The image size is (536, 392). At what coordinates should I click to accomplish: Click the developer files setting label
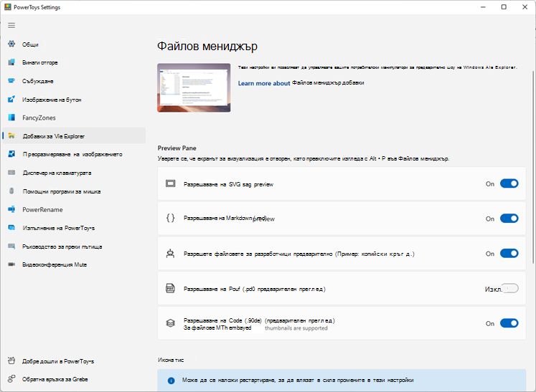pyautogui.click(x=299, y=254)
